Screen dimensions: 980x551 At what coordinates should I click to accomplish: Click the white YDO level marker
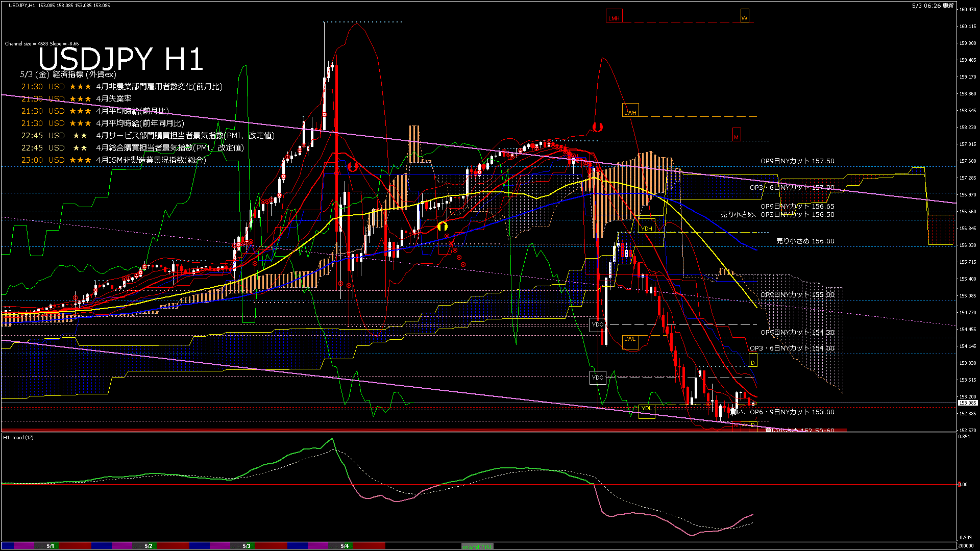click(x=598, y=324)
